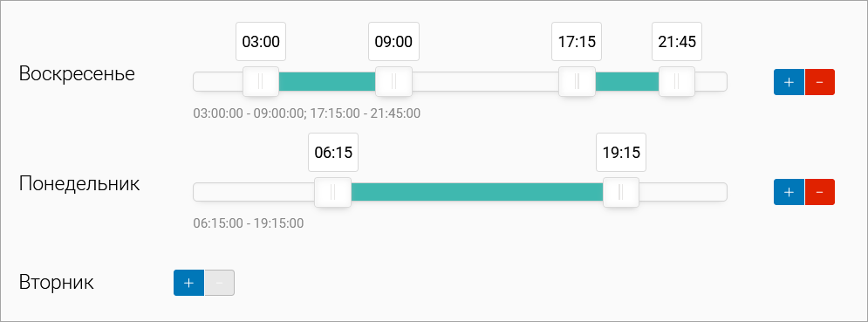Remove a time range from Воскресенье
This screenshot has height=322, width=868.
(819, 82)
